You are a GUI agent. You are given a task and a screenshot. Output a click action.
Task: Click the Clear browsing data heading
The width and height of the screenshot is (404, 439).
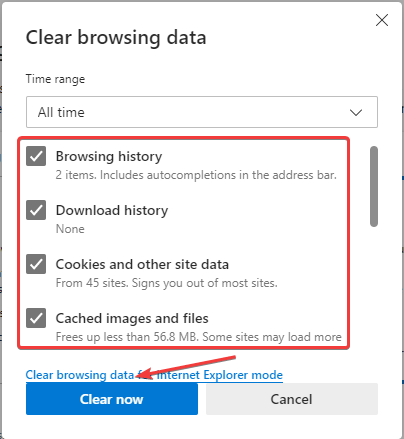[116, 37]
